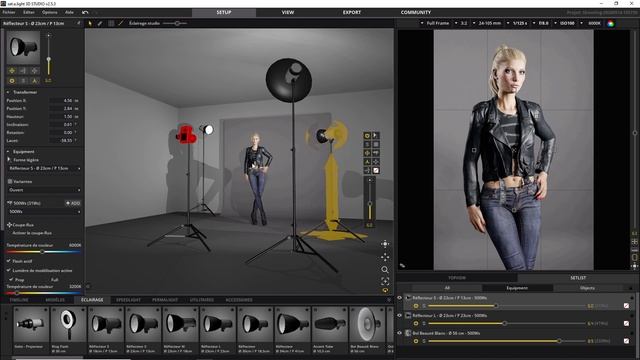Click the yellow move icon below reflector preview

coord(12,71)
